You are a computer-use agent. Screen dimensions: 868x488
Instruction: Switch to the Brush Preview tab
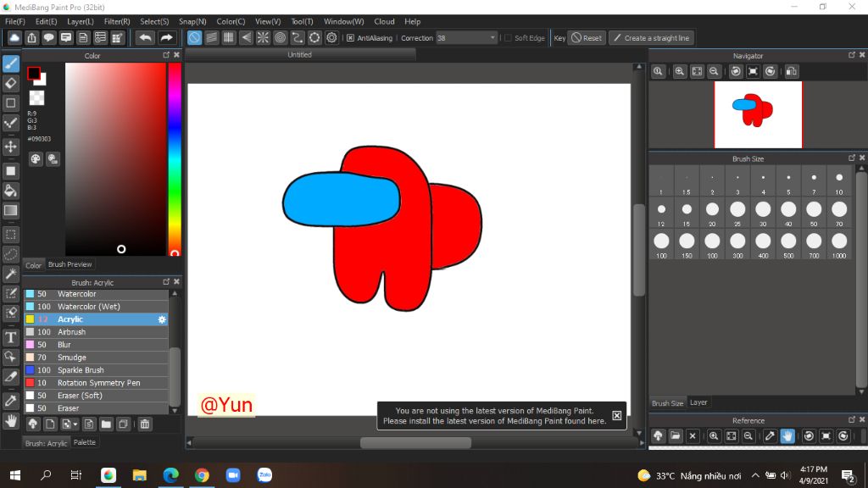[70, 264]
